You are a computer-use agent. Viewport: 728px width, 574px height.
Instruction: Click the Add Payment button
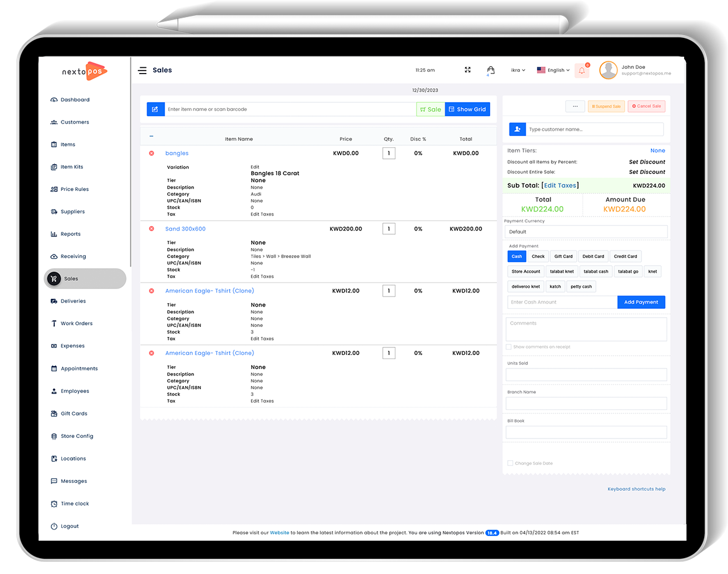(641, 302)
